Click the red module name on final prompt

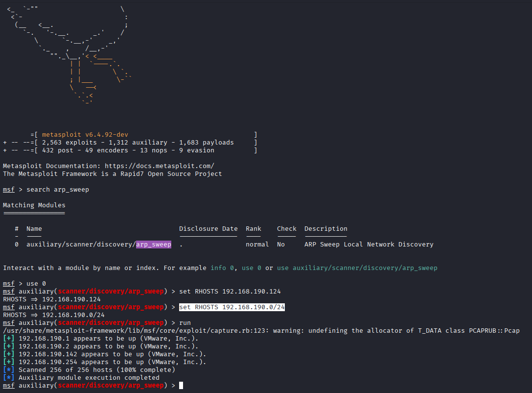(x=111, y=386)
